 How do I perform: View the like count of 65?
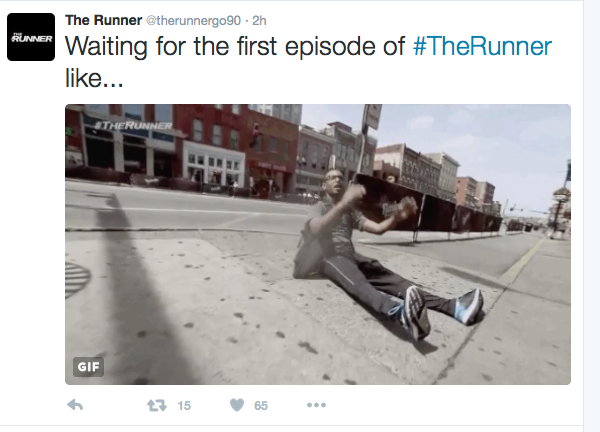click(261, 406)
